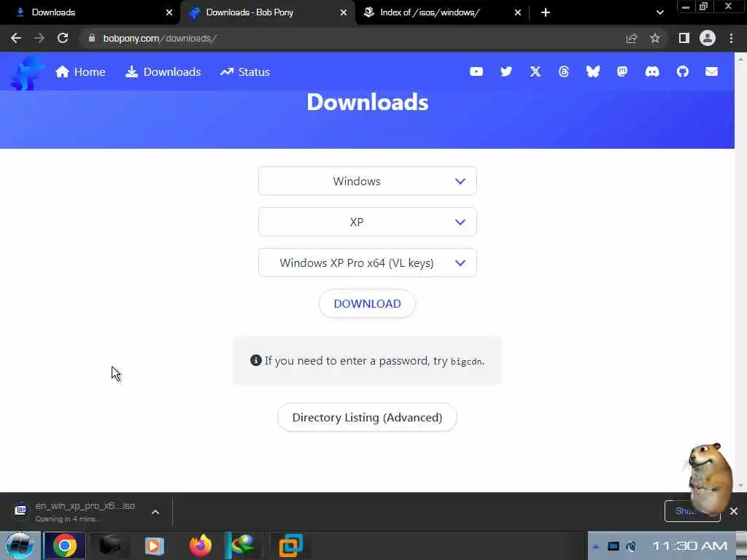Image resolution: width=747 pixels, height=560 pixels.
Task: Toggle the side panel icon
Action: [x=684, y=38]
